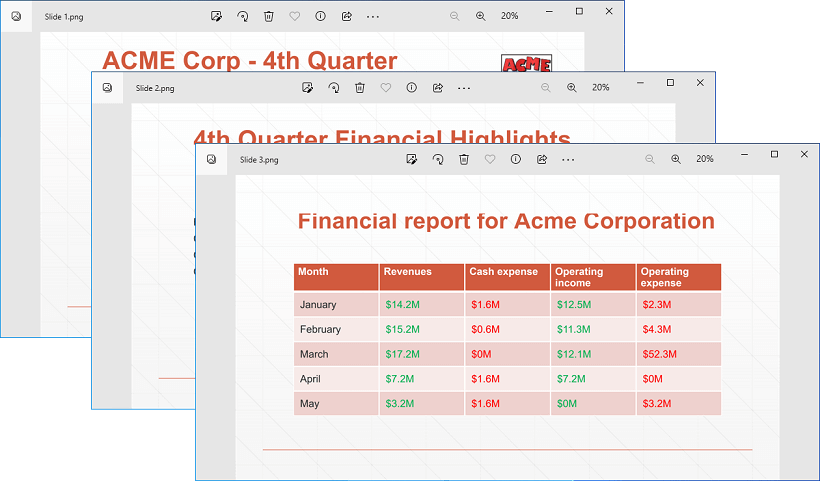Screen dimensions: 820x481
Task: Share the Slide 3.png image
Action: point(542,159)
